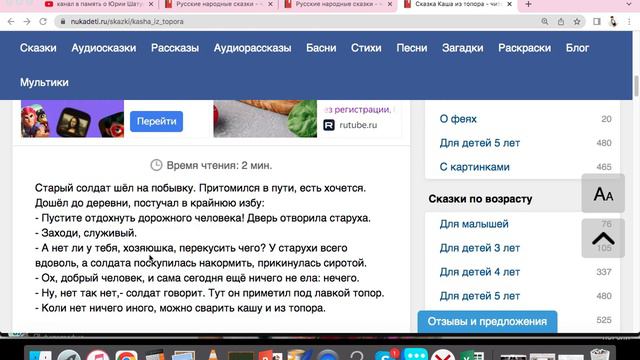Open the Мультики section
The image size is (640, 360).
click(44, 82)
